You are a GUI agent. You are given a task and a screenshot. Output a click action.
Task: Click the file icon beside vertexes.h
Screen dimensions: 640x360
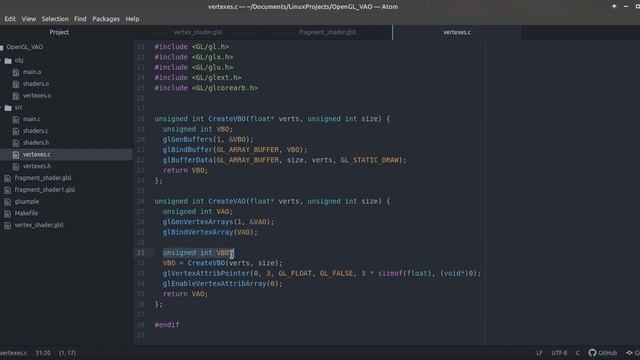point(16,167)
